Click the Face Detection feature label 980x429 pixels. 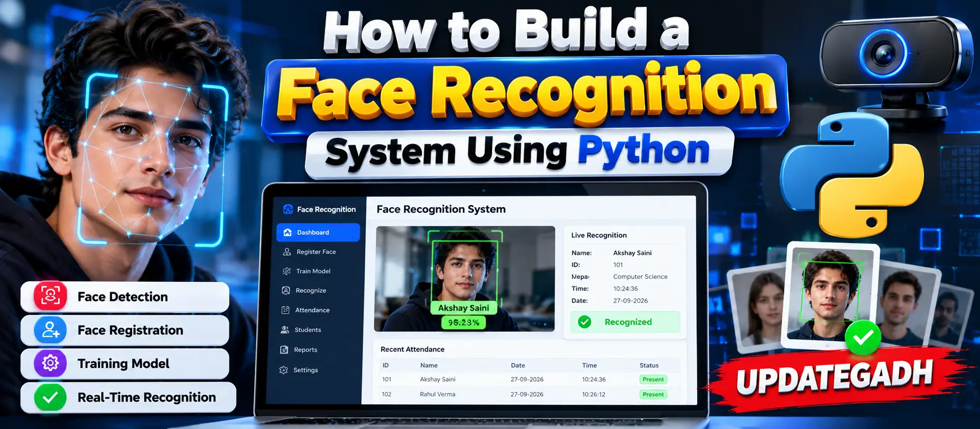122,297
